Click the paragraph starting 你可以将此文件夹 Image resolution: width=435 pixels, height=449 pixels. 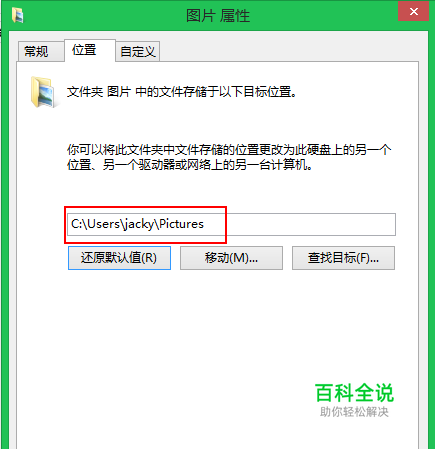point(229,157)
